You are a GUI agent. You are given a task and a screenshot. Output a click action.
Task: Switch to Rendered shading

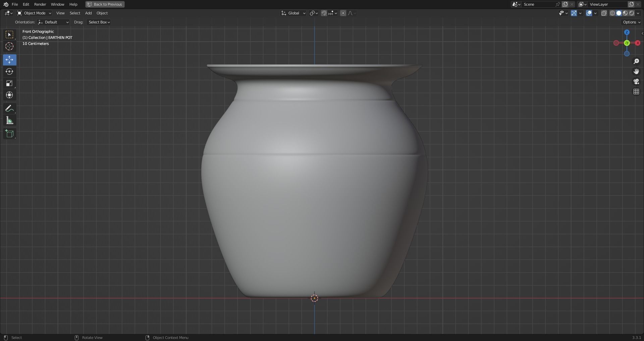pos(632,13)
